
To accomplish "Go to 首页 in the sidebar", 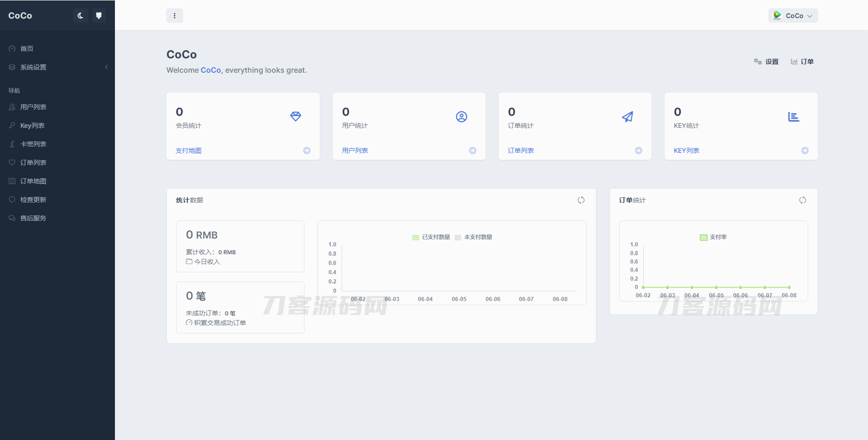I will (x=27, y=49).
